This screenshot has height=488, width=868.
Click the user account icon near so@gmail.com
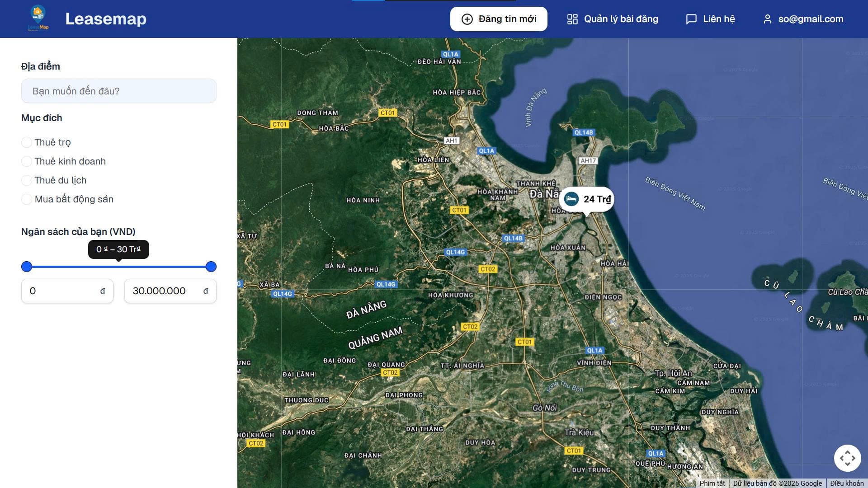coord(767,19)
